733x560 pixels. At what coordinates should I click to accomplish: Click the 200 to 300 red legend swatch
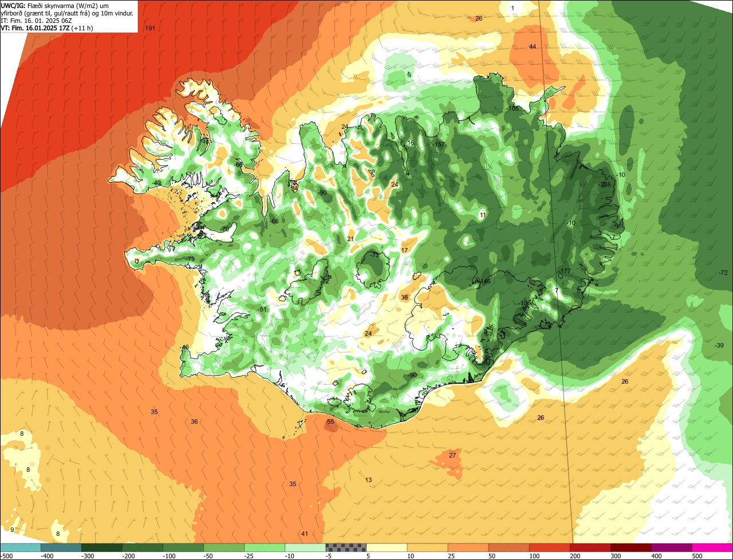point(590,547)
